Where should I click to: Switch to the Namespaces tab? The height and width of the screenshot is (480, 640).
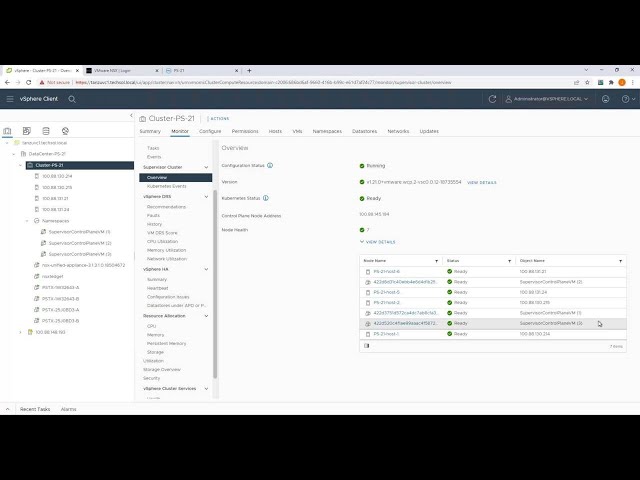(327, 131)
